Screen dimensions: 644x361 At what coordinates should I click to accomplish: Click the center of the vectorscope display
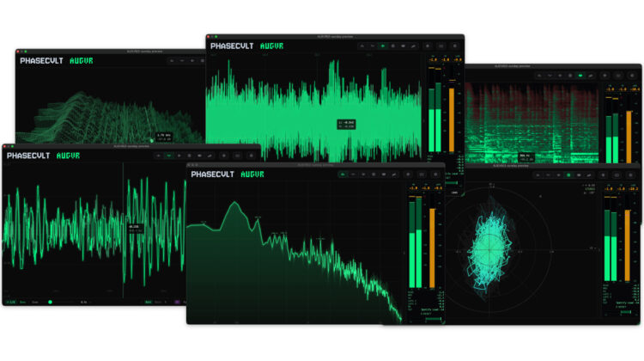pyautogui.click(x=492, y=250)
